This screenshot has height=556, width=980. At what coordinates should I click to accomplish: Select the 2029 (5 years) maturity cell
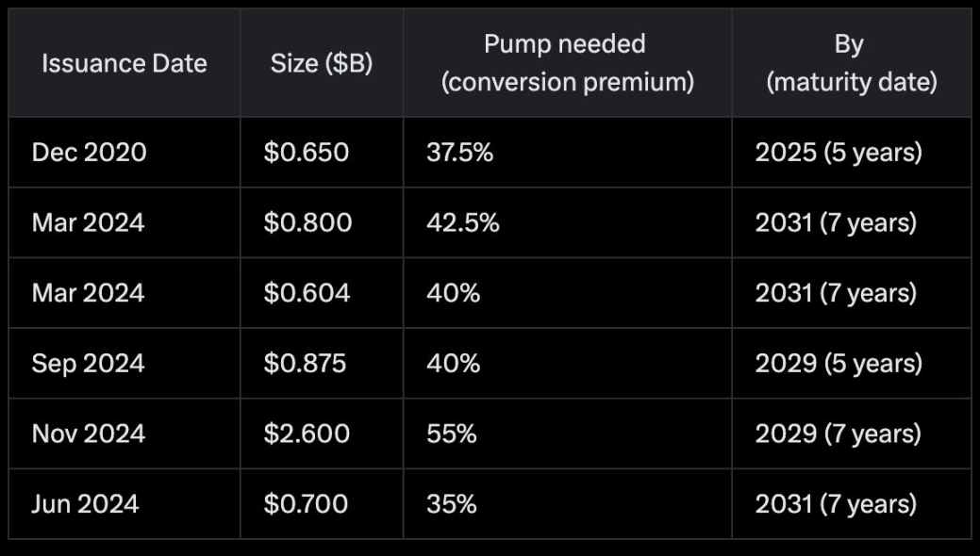click(839, 364)
